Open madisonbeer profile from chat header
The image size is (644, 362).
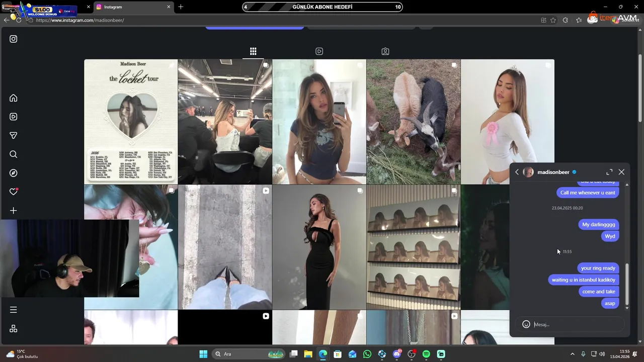tap(553, 172)
